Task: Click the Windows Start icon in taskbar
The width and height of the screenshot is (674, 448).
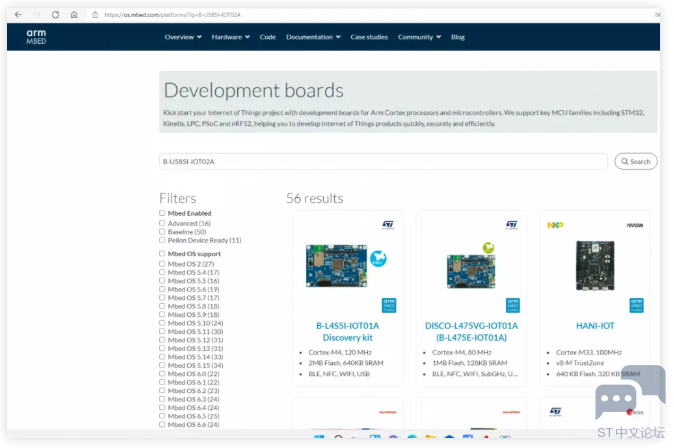Action: click(319, 437)
